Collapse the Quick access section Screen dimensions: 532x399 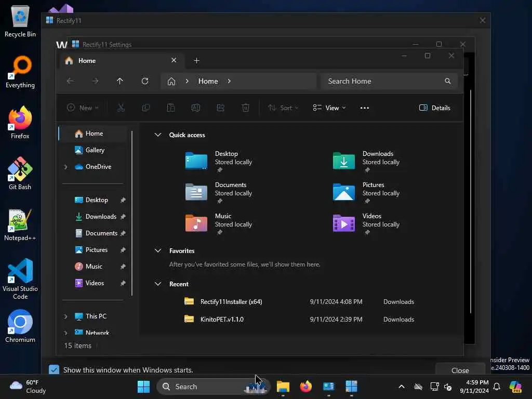[158, 135]
